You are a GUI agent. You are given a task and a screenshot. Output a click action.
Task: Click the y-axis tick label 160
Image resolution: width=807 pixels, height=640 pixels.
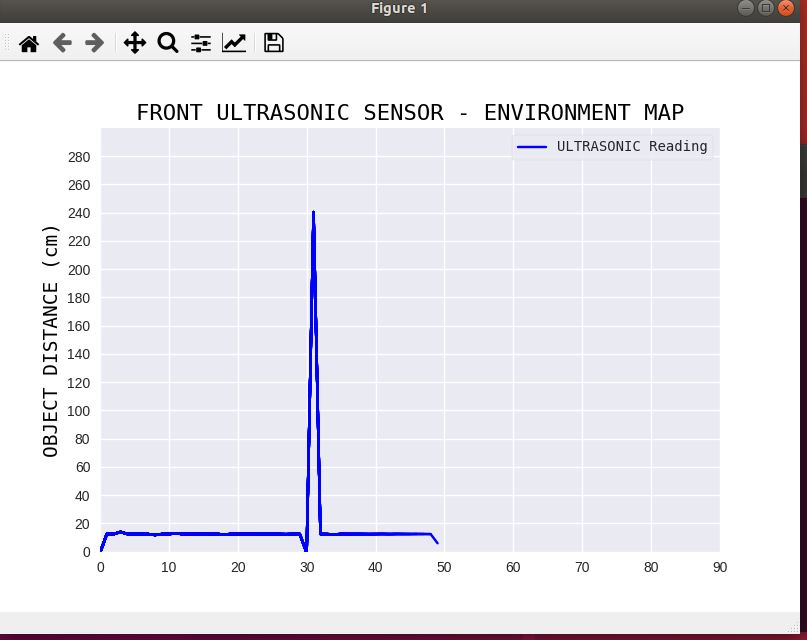(x=79, y=326)
